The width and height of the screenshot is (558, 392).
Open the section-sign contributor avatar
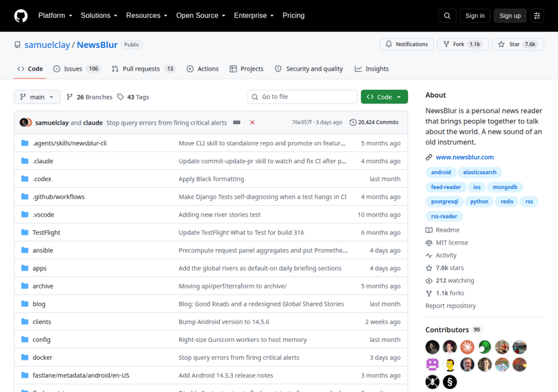pyautogui.click(x=450, y=382)
